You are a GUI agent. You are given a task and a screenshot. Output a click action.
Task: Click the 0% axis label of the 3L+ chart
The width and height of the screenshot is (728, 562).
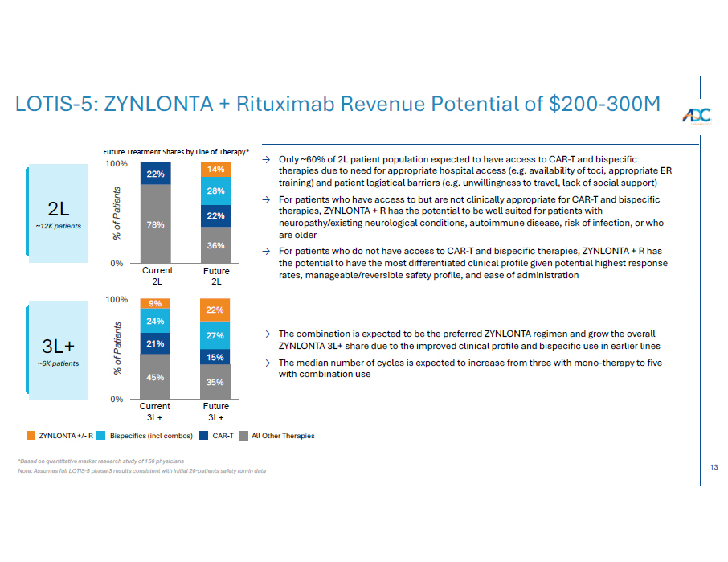click(x=117, y=400)
